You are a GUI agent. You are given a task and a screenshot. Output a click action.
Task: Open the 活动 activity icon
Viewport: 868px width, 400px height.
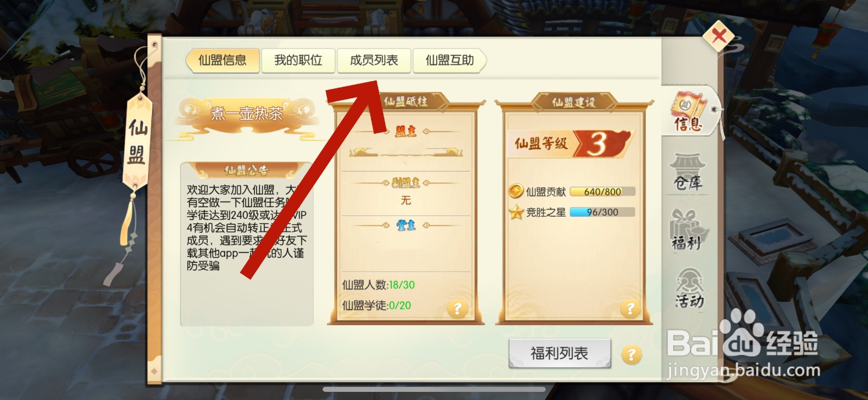[x=689, y=288]
